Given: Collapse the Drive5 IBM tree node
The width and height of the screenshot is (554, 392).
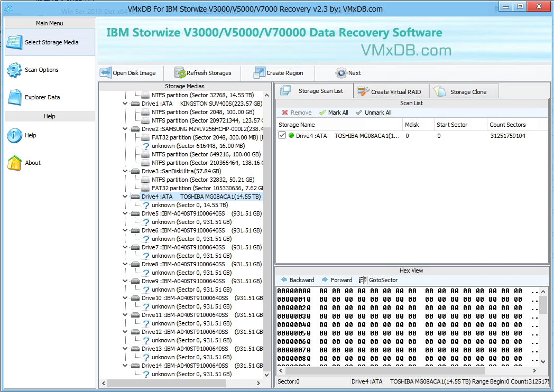Looking at the screenshot, I should tap(125, 213).
